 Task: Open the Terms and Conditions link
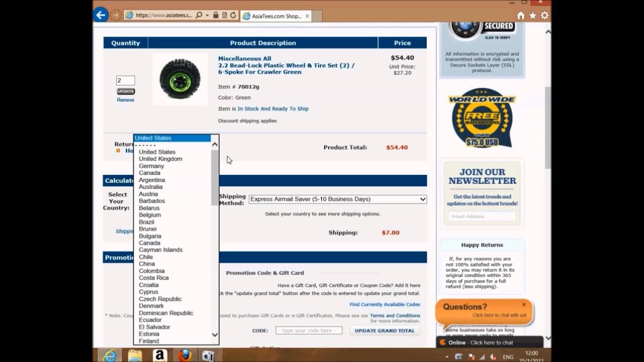[395, 316]
